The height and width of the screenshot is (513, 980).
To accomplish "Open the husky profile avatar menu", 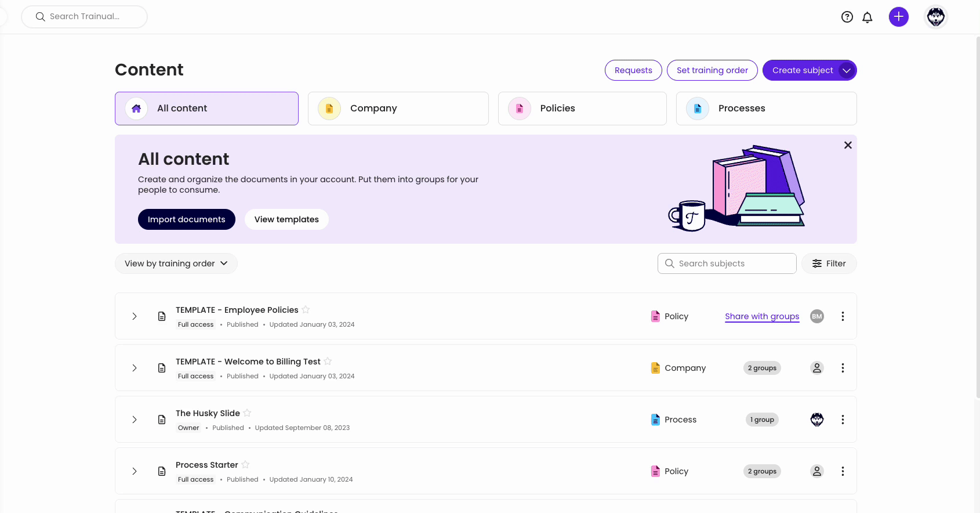I will tap(936, 17).
